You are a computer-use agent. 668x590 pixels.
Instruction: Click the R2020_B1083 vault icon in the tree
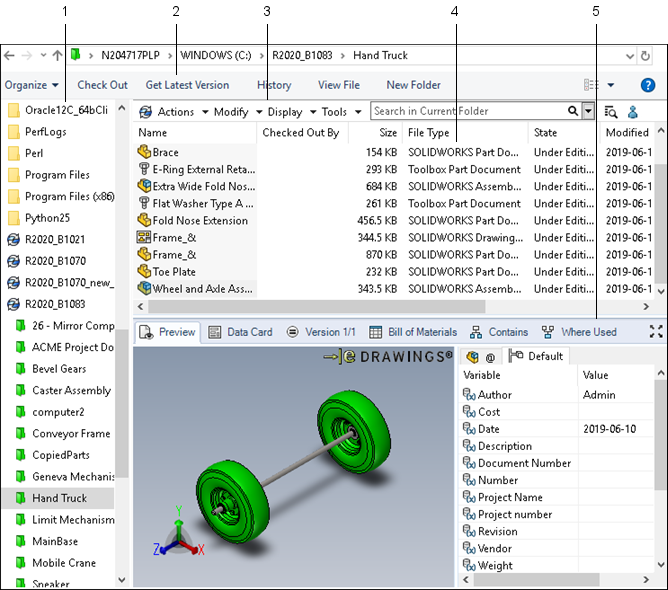13,304
